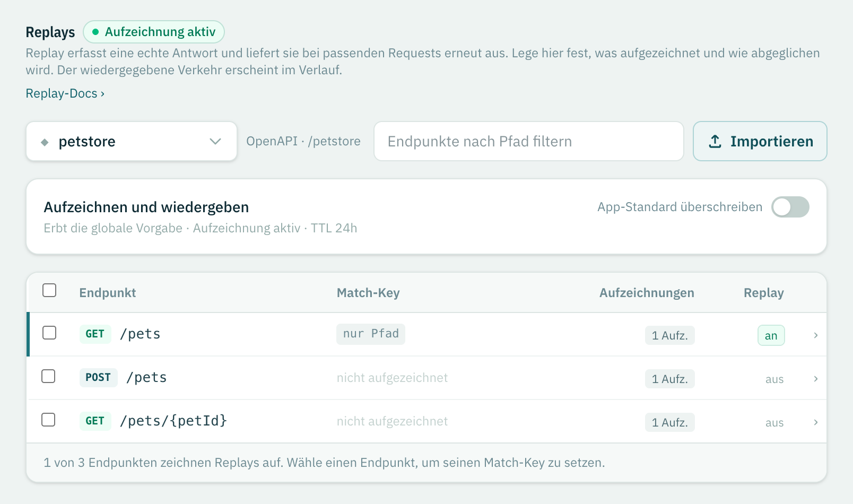
Task: Click the GET badge of /pets/{petId}
Action: coord(95,421)
